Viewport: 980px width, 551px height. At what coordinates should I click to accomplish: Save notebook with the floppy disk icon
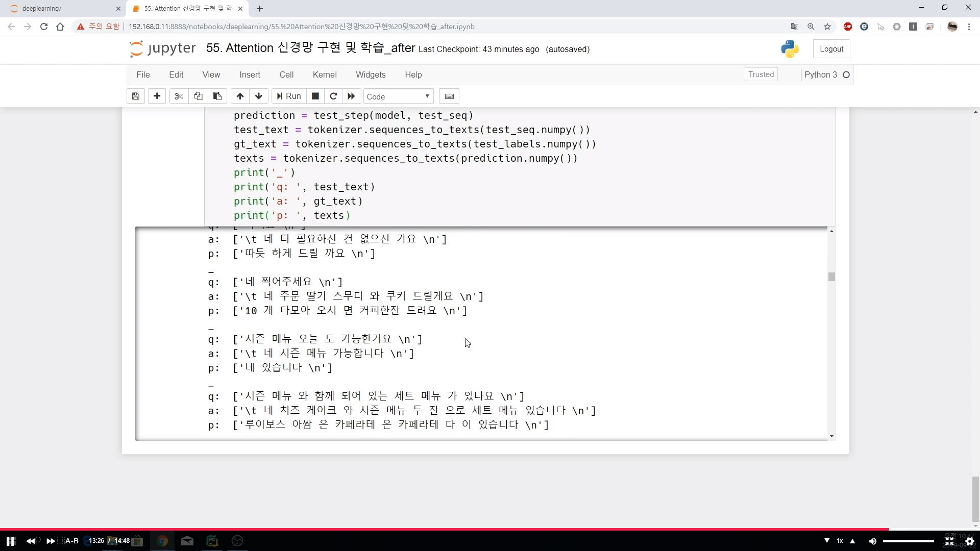(135, 96)
